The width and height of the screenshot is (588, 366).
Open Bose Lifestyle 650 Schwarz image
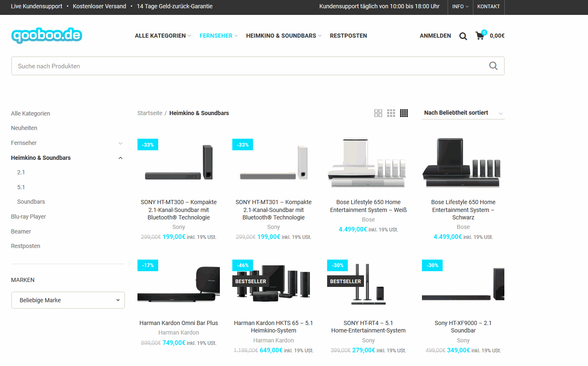[463, 163]
